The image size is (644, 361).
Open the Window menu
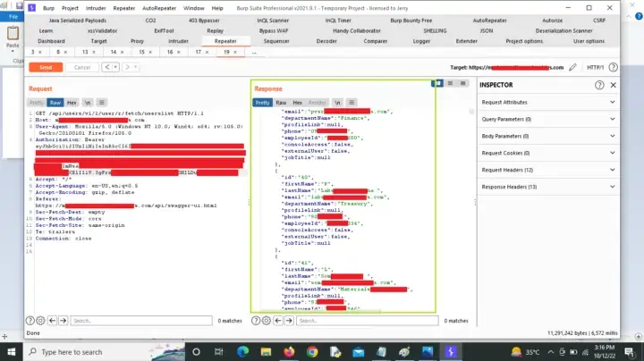point(194,8)
